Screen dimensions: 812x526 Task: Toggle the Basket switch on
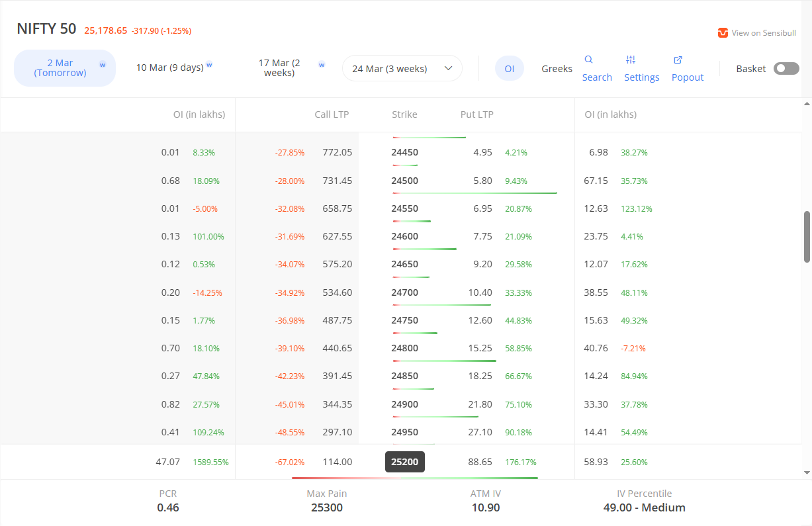click(786, 69)
